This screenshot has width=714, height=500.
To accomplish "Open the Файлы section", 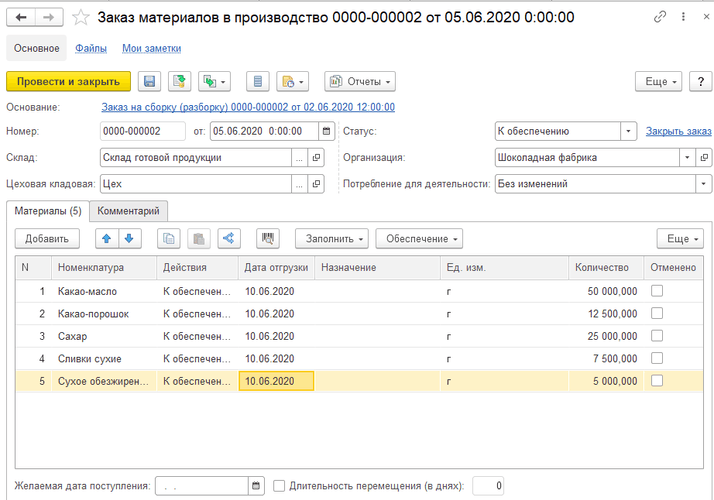I will (x=91, y=48).
